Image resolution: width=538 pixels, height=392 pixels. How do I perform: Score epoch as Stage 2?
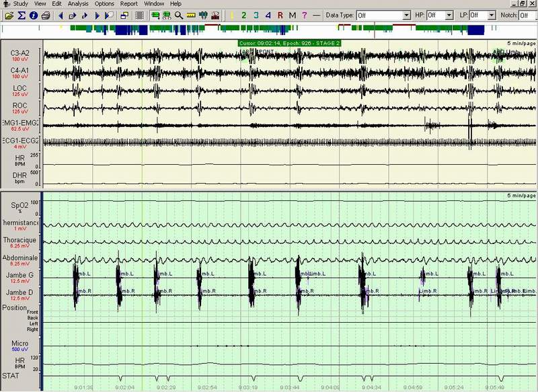pyautogui.click(x=243, y=15)
